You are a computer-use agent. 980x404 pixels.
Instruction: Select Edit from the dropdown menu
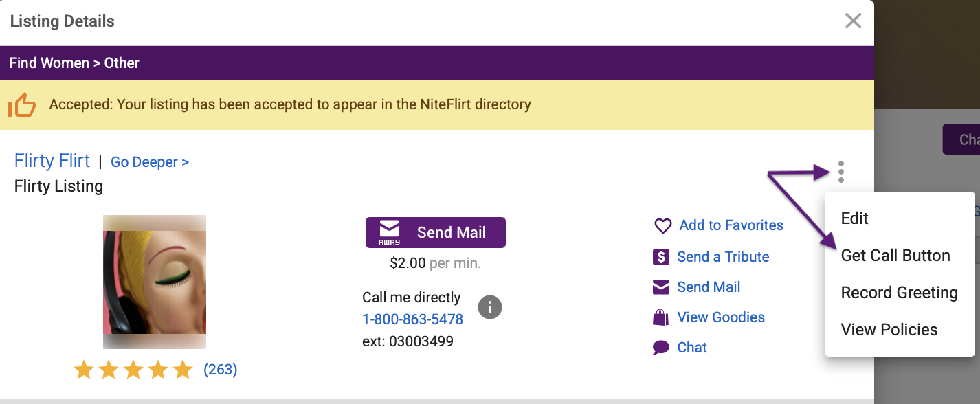(x=855, y=218)
